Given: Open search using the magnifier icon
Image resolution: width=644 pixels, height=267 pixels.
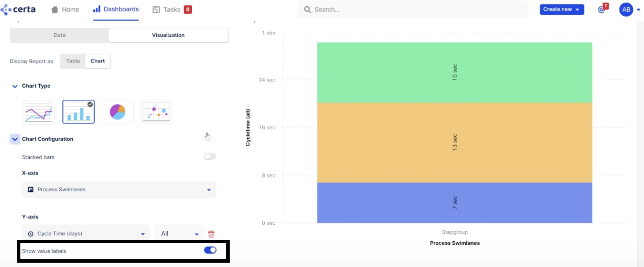Looking at the screenshot, I should click(307, 10).
